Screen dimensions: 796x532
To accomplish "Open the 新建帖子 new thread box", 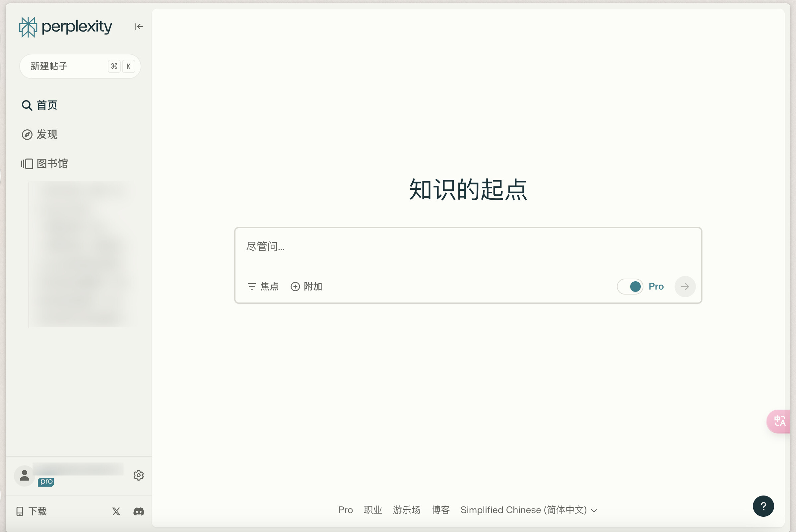I will 80,66.
